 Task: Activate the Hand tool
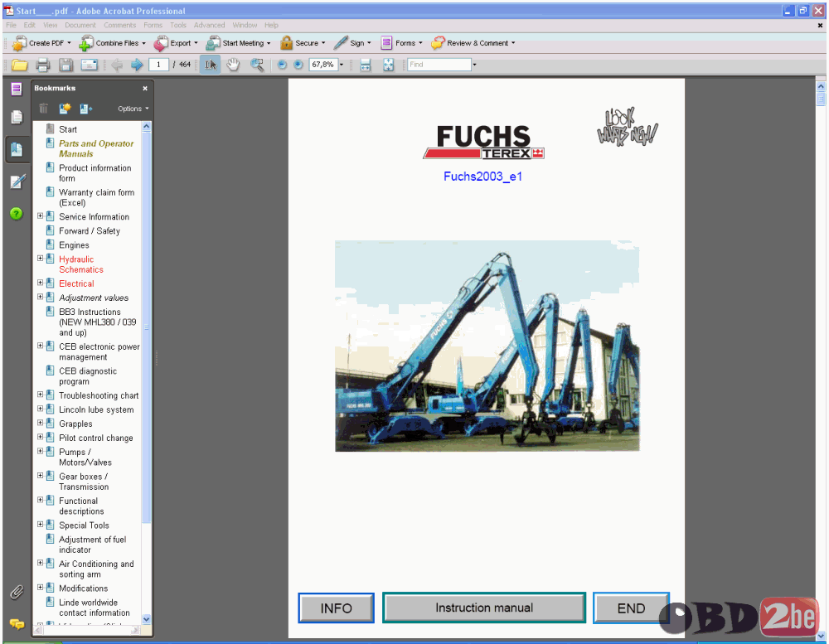[x=233, y=65]
